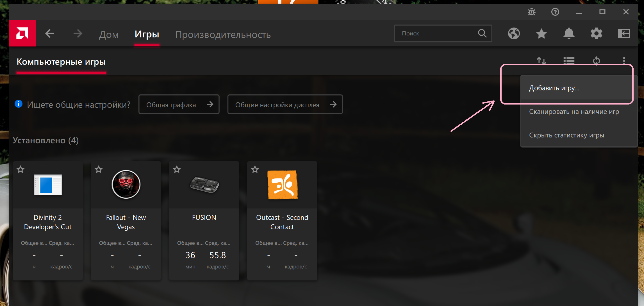Open Общая графика settings button
The image size is (644, 306).
click(179, 105)
